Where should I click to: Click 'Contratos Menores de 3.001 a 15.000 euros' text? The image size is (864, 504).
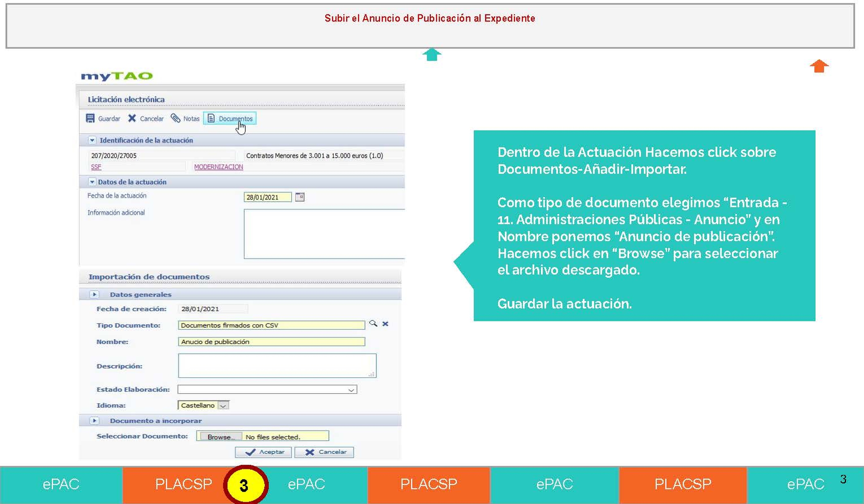(307, 156)
